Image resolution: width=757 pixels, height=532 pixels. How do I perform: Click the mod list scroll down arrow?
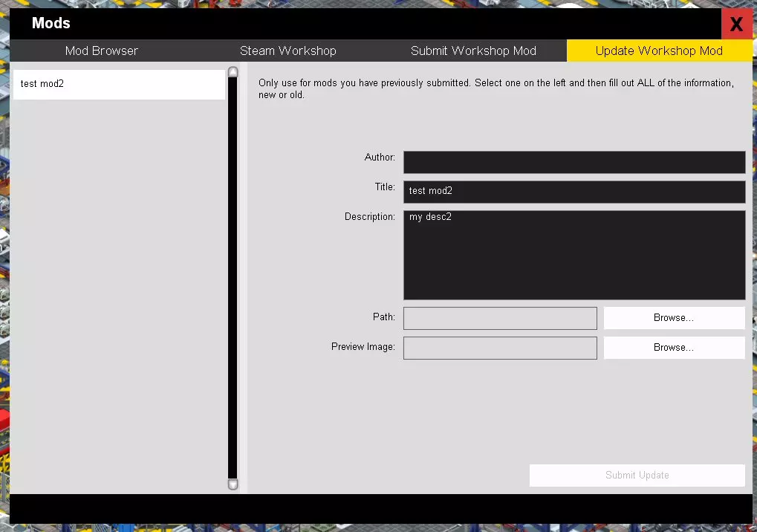click(x=233, y=484)
